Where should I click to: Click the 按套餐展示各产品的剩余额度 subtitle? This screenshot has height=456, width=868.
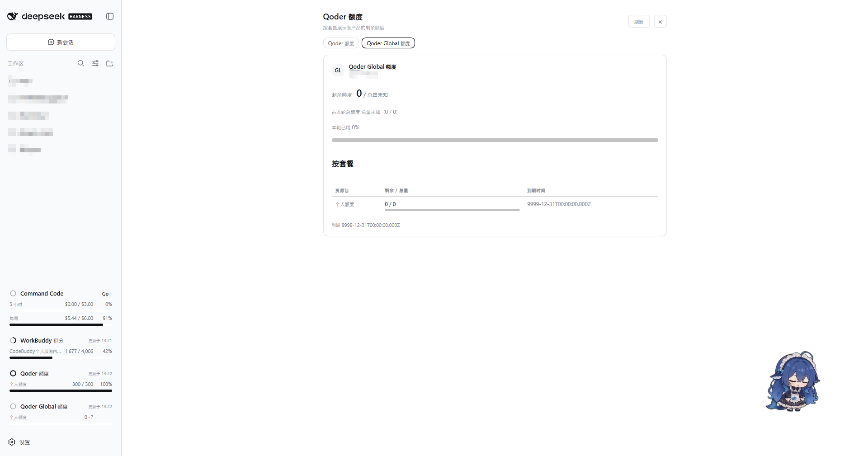[354, 28]
